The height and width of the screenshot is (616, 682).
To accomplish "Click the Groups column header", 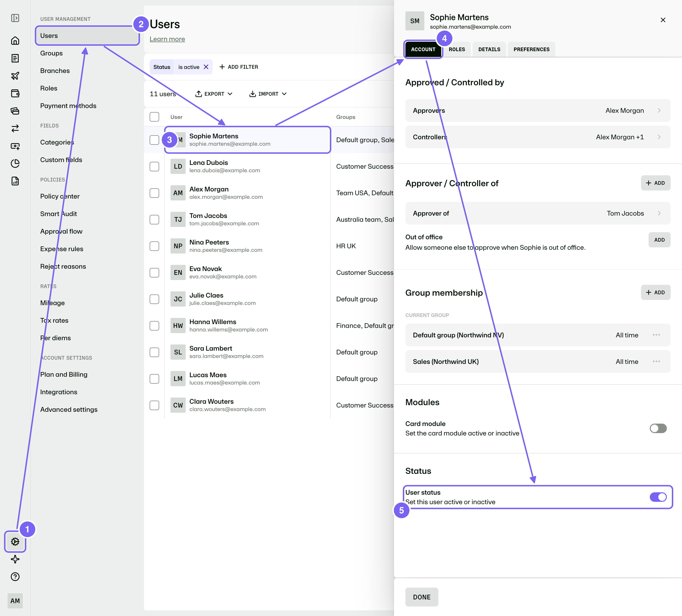I will coord(345,117).
